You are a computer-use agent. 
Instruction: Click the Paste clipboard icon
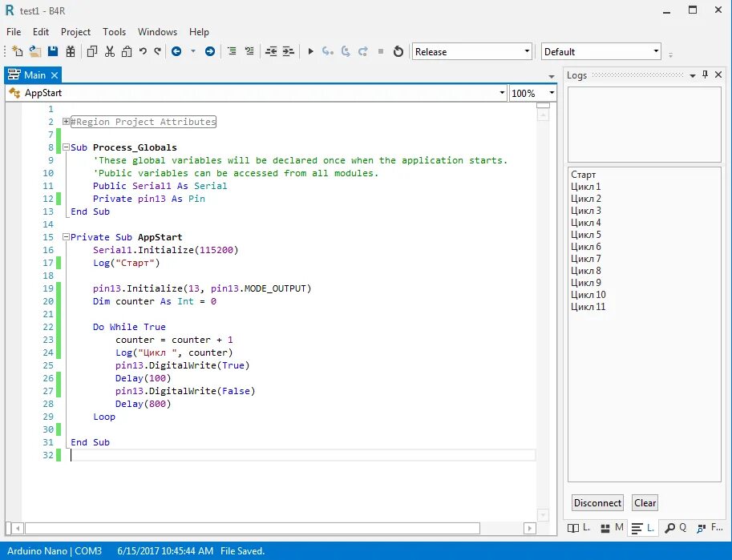coord(127,51)
